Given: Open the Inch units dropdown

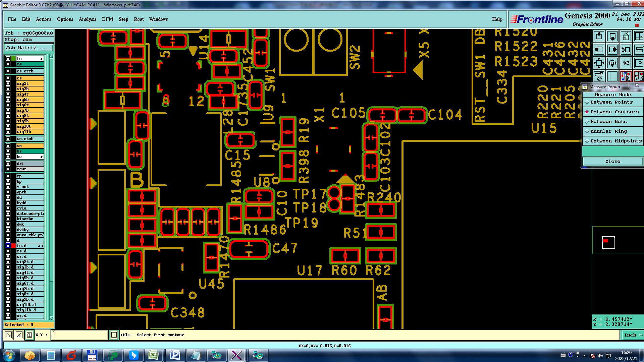Looking at the screenshot, I should tap(633, 335).
